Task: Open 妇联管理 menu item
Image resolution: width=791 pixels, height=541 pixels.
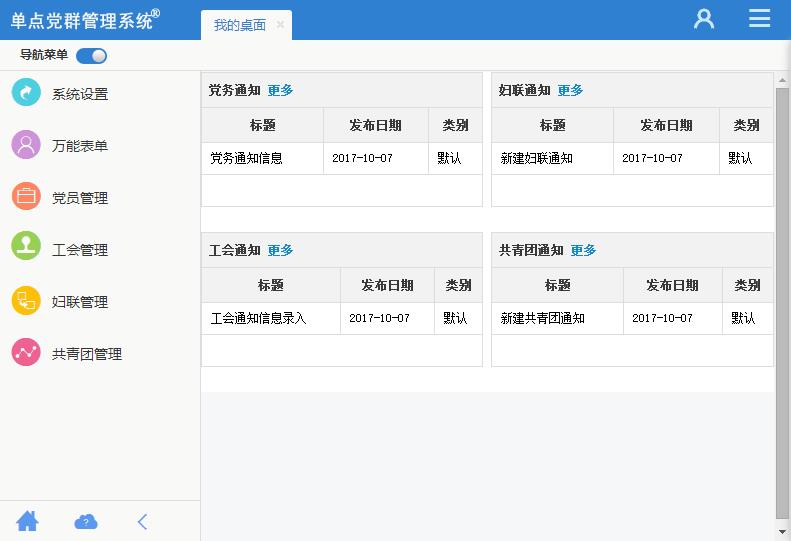Action: click(80, 302)
